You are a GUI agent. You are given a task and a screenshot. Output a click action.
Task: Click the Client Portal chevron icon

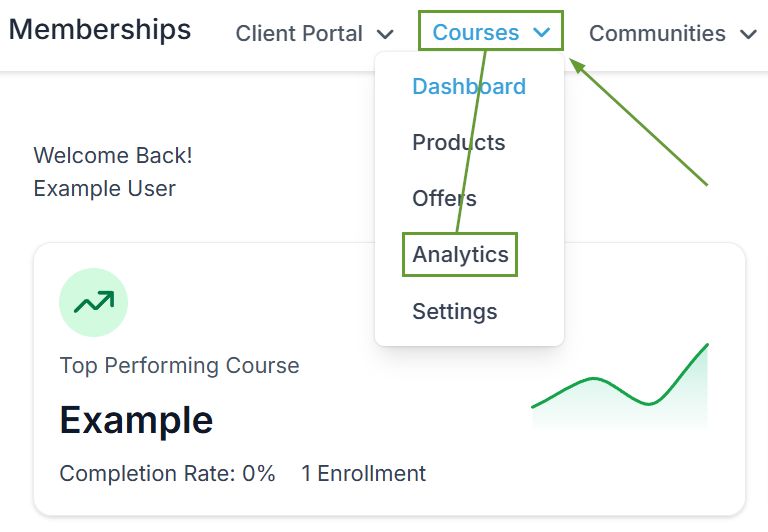[385, 34]
